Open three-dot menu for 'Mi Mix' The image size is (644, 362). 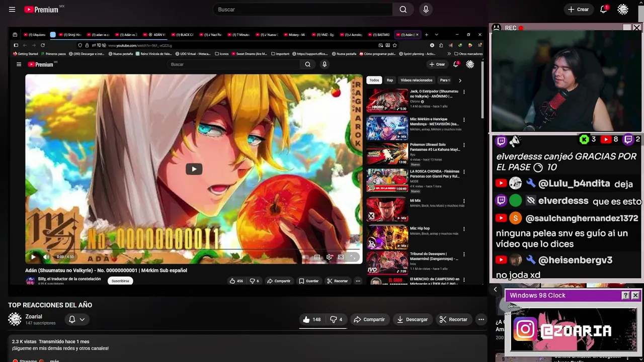point(464,201)
